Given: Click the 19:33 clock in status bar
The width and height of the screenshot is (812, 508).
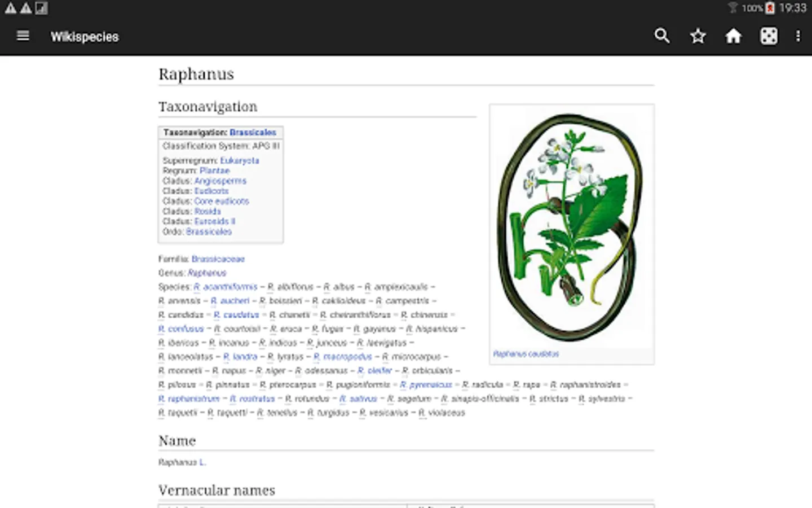Looking at the screenshot, I should (793, 8).
